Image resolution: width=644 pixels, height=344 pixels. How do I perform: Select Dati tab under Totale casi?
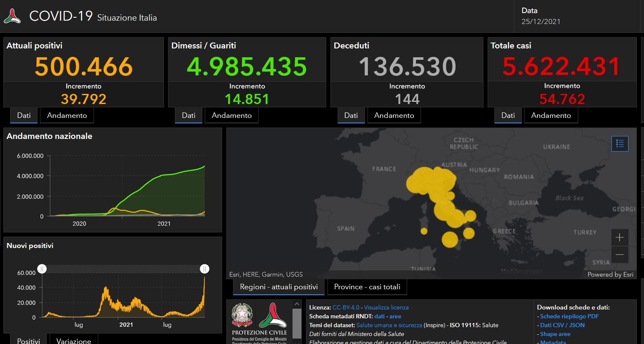[x=508, y=115]
